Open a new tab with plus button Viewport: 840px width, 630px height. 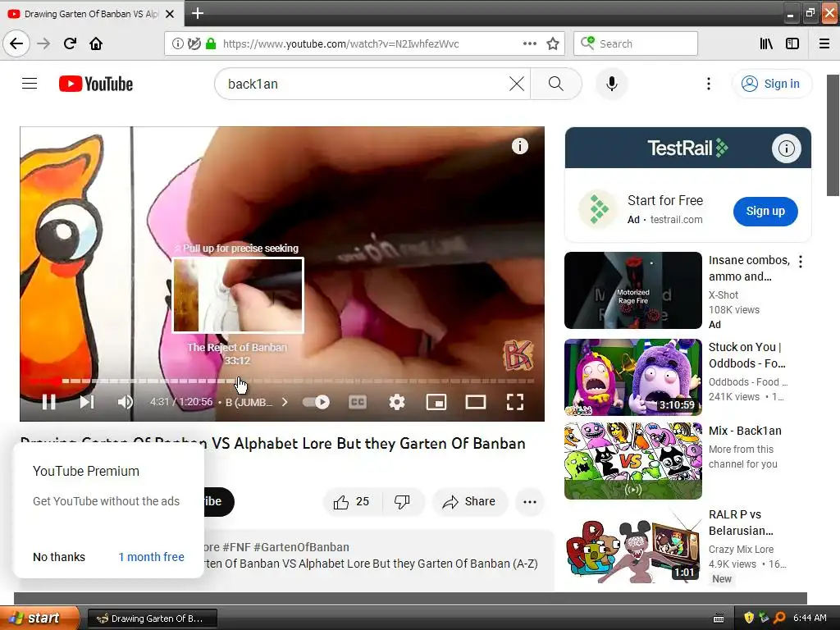197,13
